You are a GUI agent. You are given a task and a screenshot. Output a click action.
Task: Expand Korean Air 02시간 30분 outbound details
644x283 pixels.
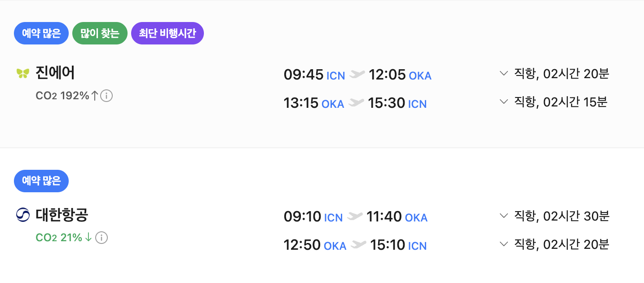coord(503,216)
